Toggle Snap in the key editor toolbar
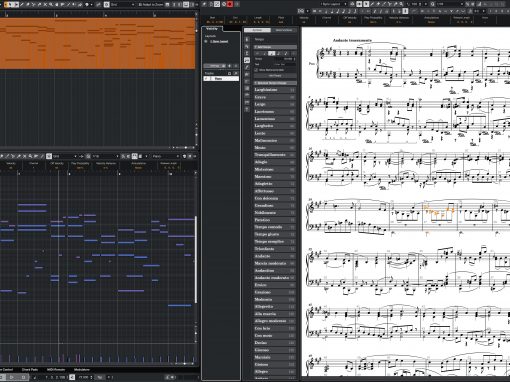 [49, 156]
